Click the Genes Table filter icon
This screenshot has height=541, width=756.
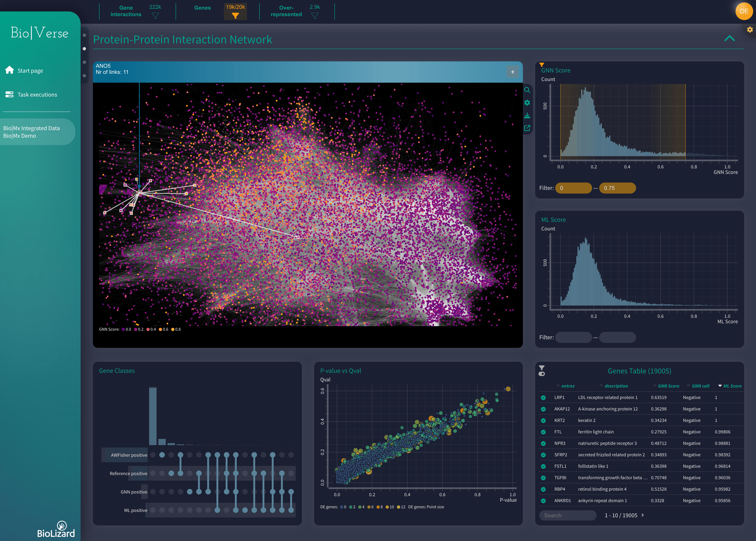coord(542,368)
